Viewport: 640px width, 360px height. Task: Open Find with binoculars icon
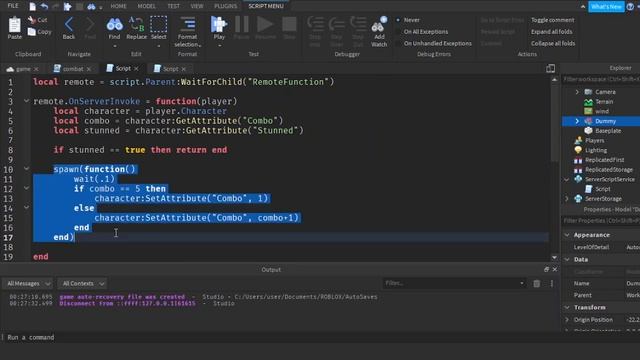[114, 24]
